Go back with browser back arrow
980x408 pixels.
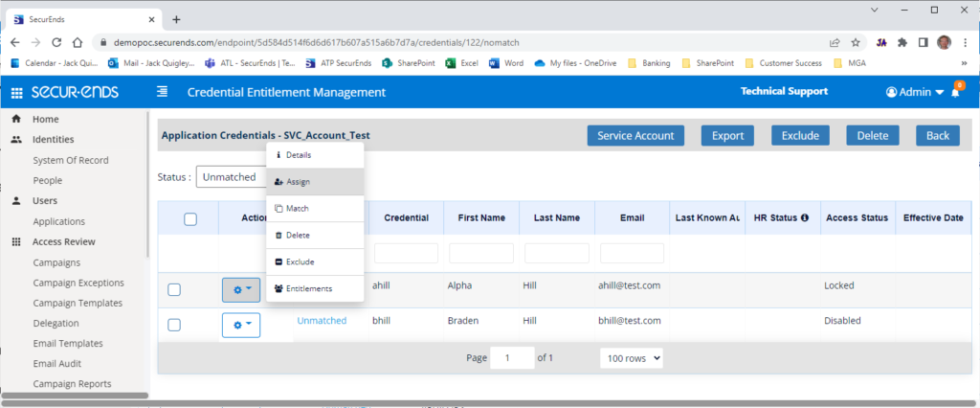[x=15, y=42]
